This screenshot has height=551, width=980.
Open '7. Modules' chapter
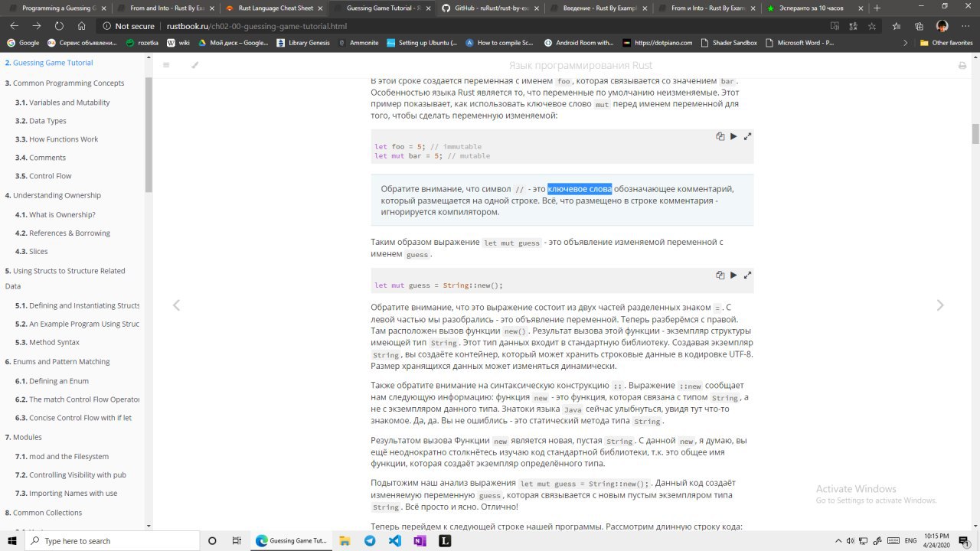click(x=24, y=438)
